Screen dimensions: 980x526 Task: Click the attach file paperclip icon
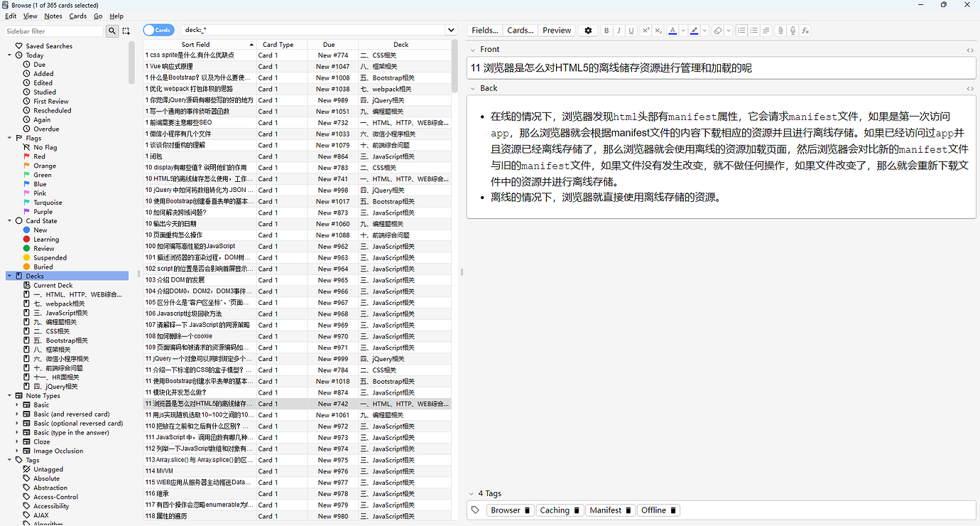click(780, 31)
